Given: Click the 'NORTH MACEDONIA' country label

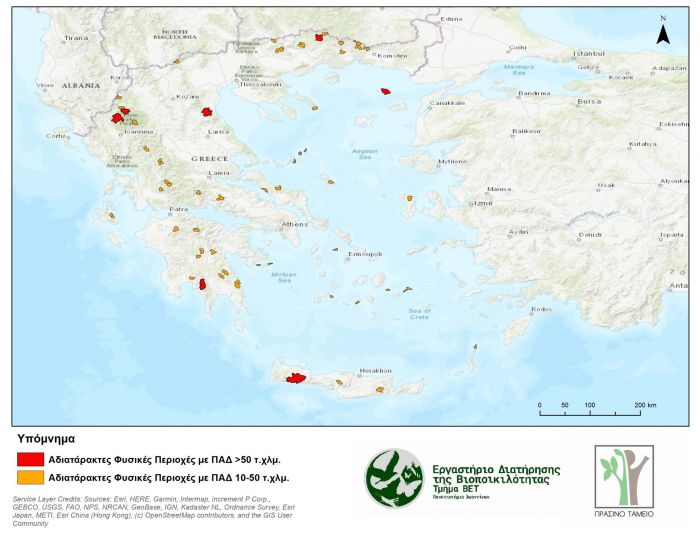Looking at the screenshot, I should [175, 34].
